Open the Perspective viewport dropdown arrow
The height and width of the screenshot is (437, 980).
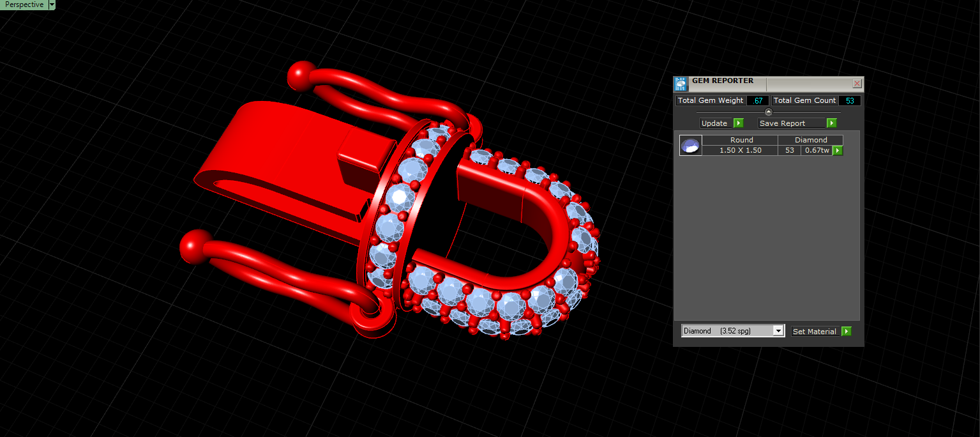click(52, 4)
